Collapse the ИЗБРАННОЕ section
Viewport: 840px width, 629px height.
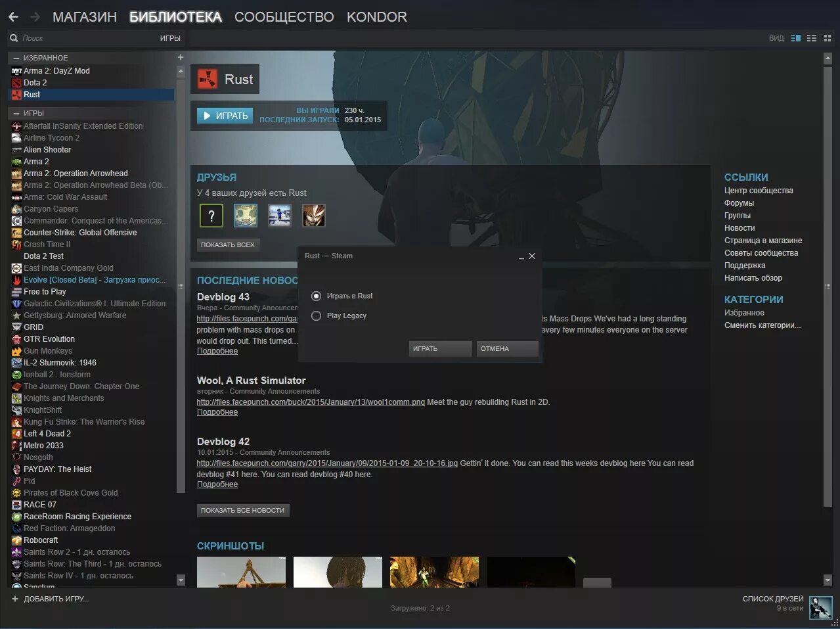[16, 58]
